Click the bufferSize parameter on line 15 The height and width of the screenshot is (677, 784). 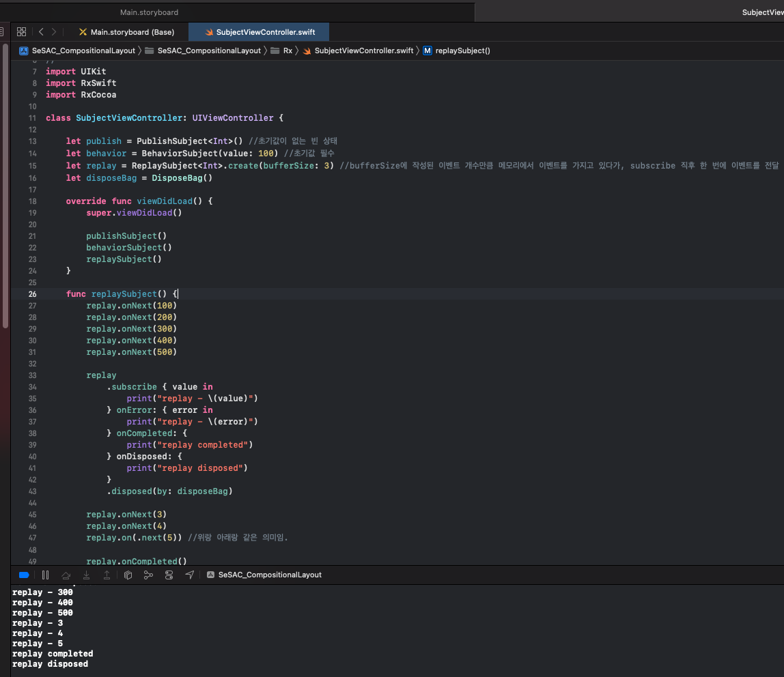(x=288, y=166)
